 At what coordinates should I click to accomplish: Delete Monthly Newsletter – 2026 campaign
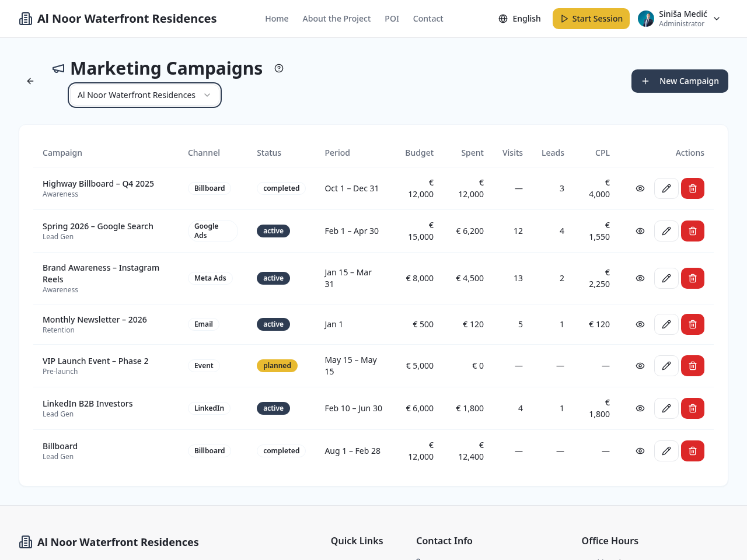693,324
